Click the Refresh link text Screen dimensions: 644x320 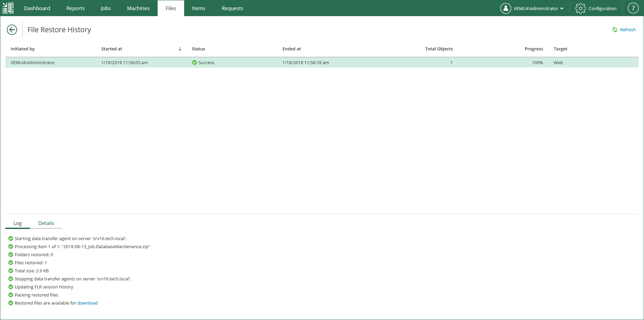point(628,30)
